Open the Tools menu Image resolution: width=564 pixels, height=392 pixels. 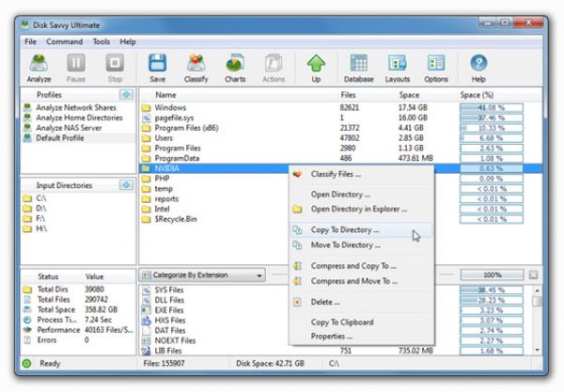[x=102, y=42]
